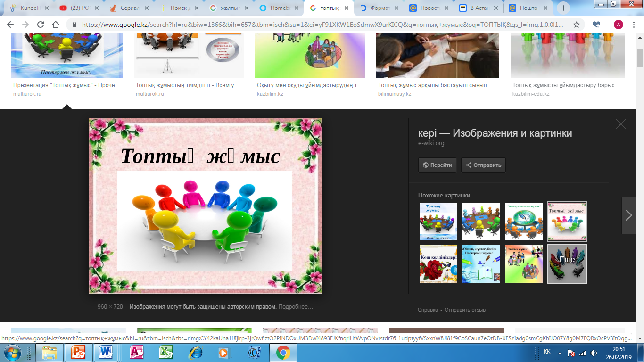644x362 pixels.
Task: Switch to the 'Homeb' tab
Action: (x=281, y=8)
